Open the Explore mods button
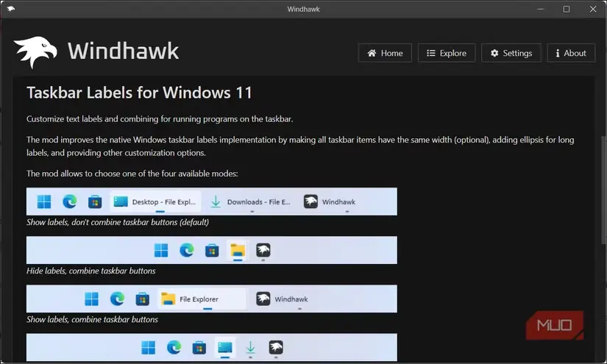607x364 pixels. click(x=447, y=53)
